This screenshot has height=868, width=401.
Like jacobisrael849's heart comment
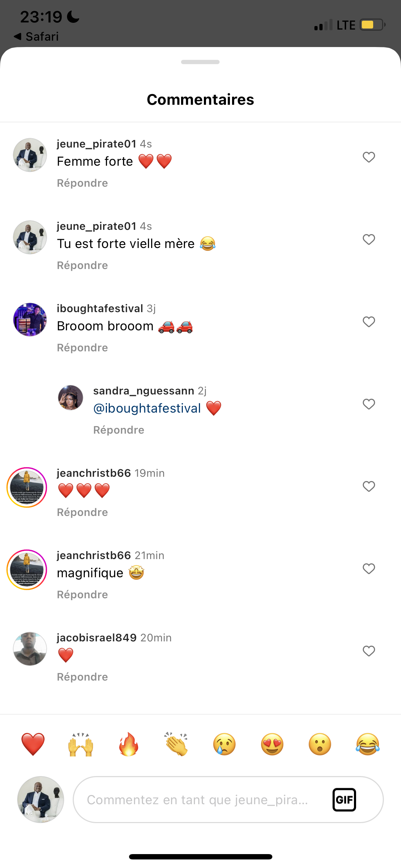pyautogui.click(x=369, y=651)
